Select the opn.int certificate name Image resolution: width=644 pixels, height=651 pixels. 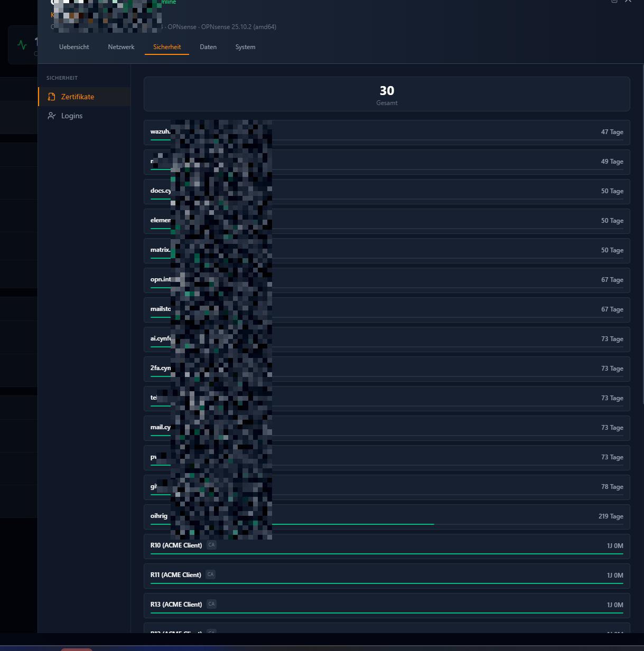point(161,279)
